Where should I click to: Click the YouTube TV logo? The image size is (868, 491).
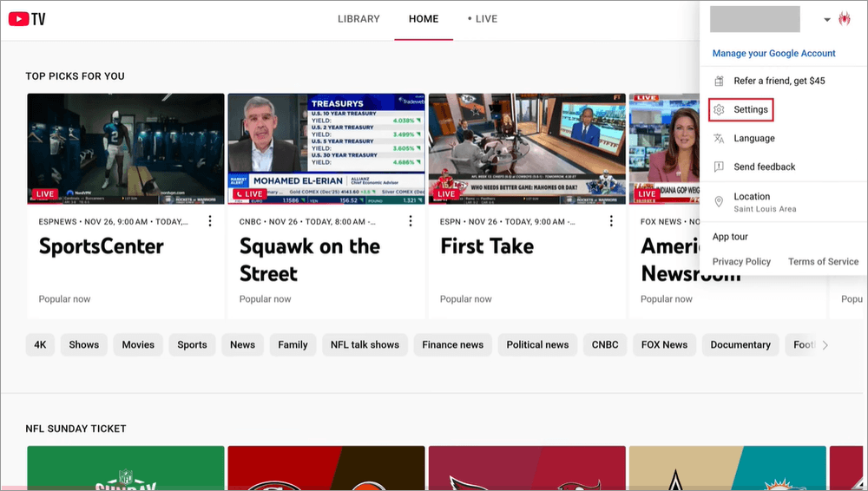click(27, 19)
